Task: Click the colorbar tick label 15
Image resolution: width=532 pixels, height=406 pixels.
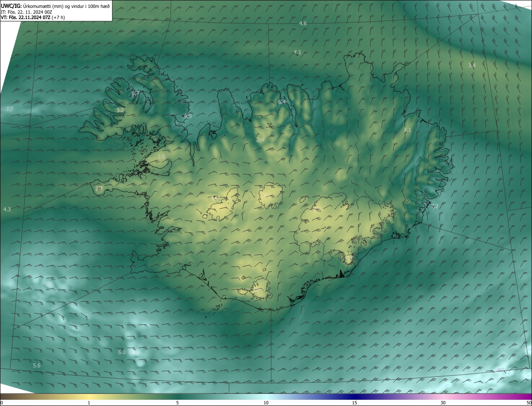Action: pyautogui.click(x=355, y=403)
